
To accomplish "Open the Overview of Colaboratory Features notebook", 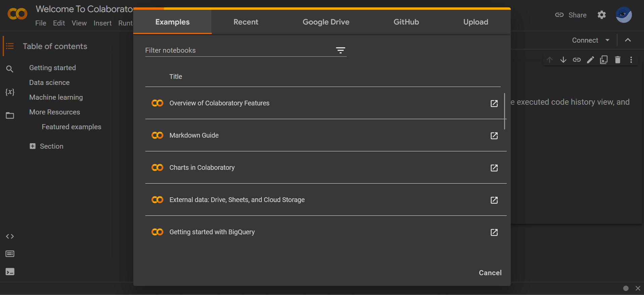I will (219, 103).
